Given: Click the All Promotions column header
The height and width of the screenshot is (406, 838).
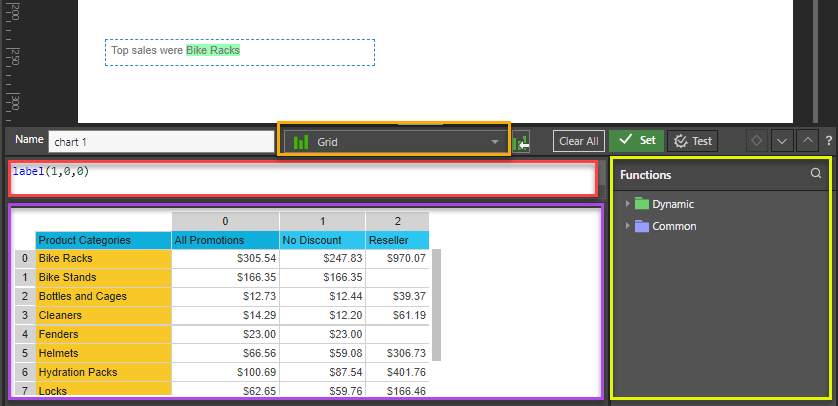Looking at the screenshot, I should [x=224, y=240].
